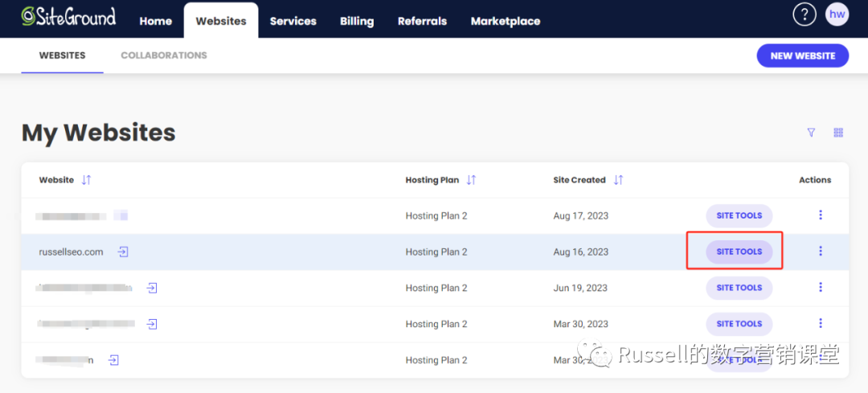Screen dimensions: 868x393
Task: Open kebab menu for Jun 19, 2023 site
Action: [820, 288]
